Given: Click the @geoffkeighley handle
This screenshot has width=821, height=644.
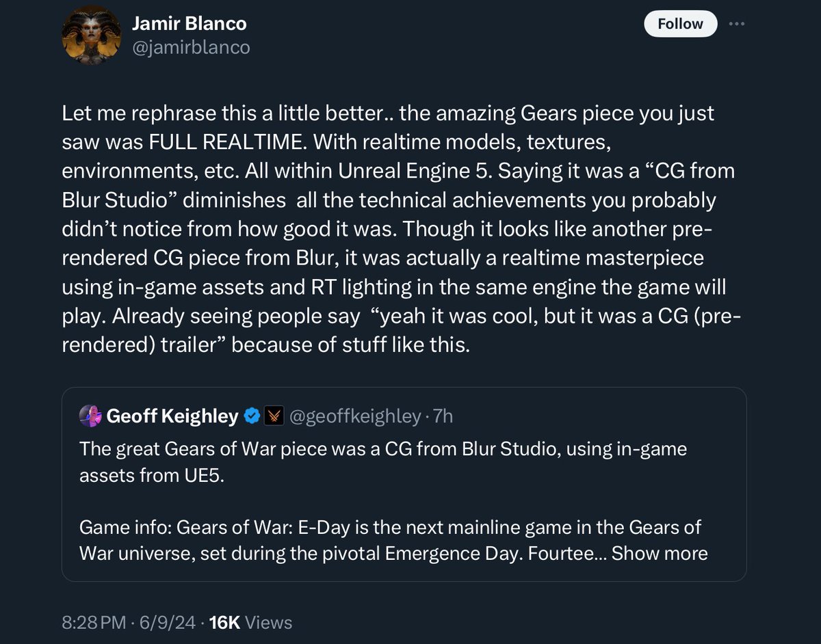Looking at the screenshot, I should coord(356,416).
